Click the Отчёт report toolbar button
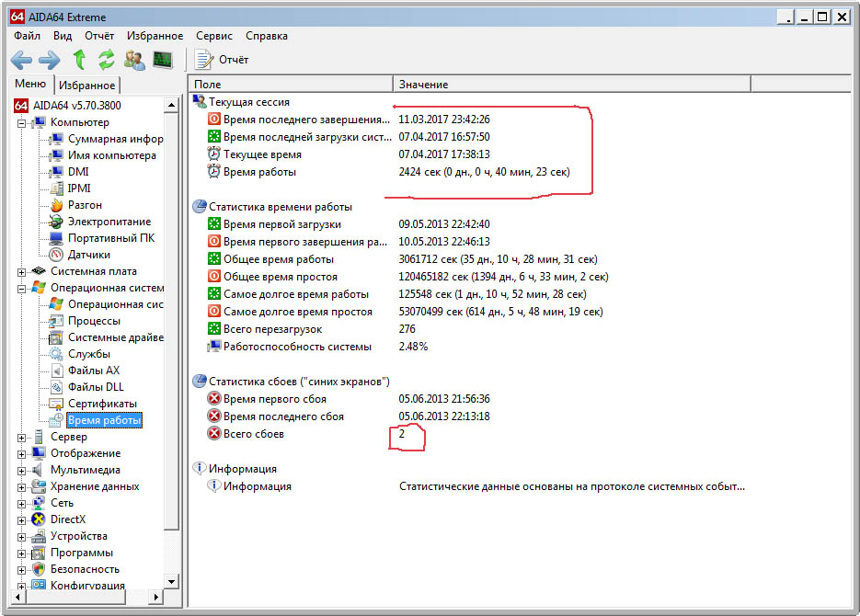 point(223,60)
